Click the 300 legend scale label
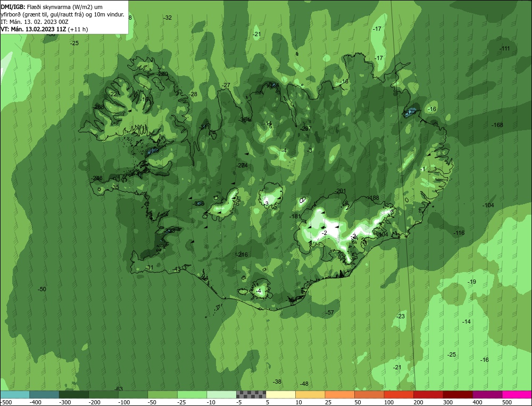Screen dimensions: 532x406 448,402
